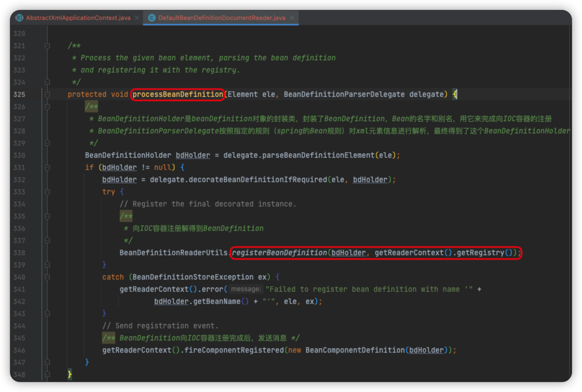This screenshot has width=582, height=392.
Task: Click catch block end fold at line 343
Action: (x=47, y=313)
